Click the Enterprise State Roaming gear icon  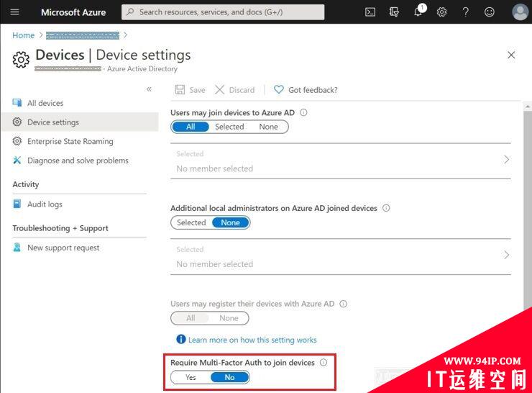tap(17, 141)
